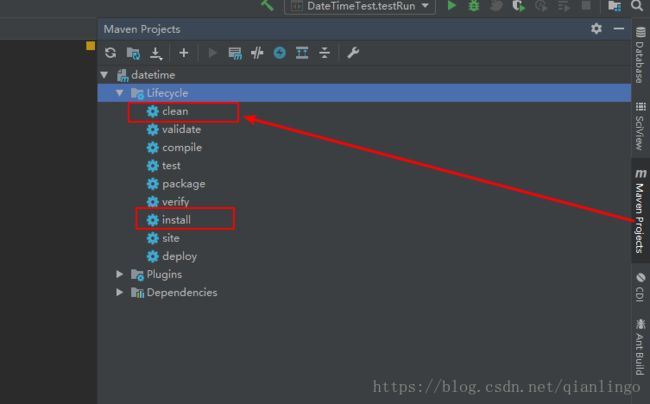Click Download Sources and Documentation icon
The height and width of the screenshot is (404, 650).
(x=156, y=53)
